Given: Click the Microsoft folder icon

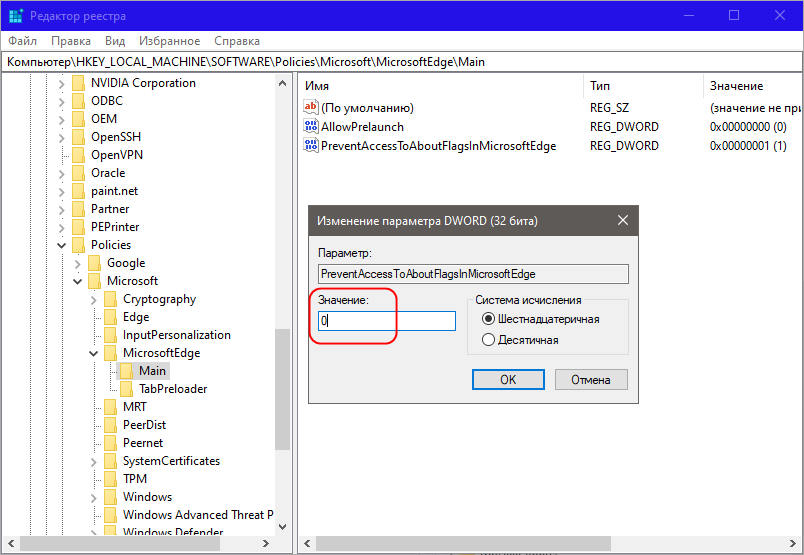Looking at the screenshot, I should [x=94, y=281].
